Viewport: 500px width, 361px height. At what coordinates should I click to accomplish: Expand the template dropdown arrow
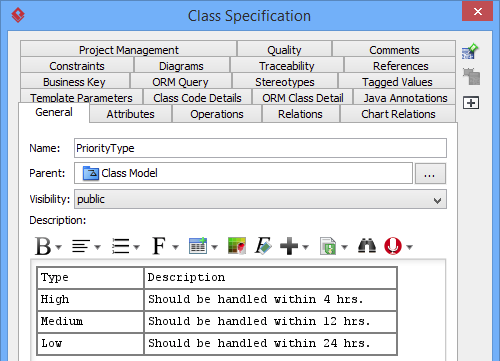click(345, 247)
